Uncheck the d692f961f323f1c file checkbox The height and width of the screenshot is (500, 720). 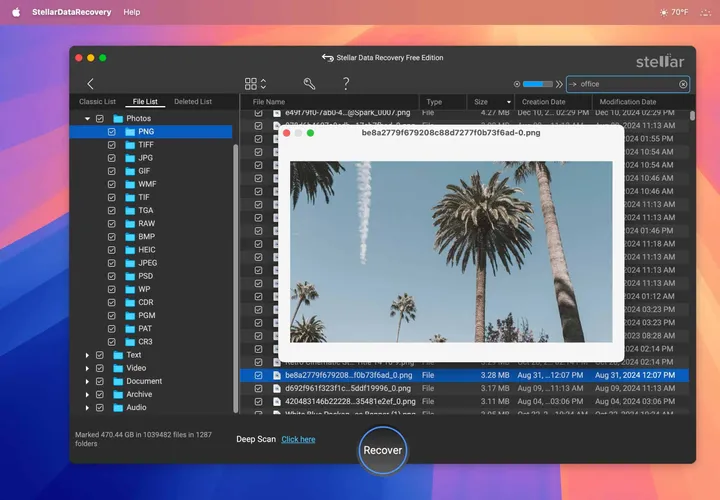[x=258, y=388]
